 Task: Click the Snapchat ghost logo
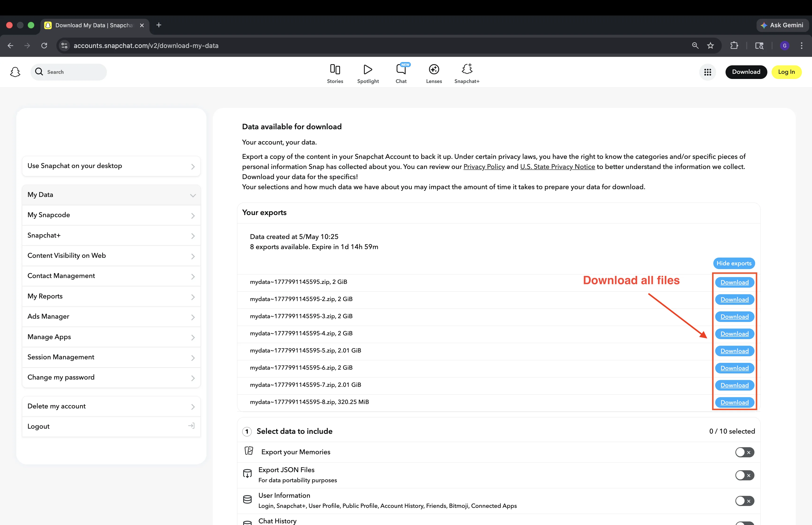pyautogui.click(x=15, y=72)
